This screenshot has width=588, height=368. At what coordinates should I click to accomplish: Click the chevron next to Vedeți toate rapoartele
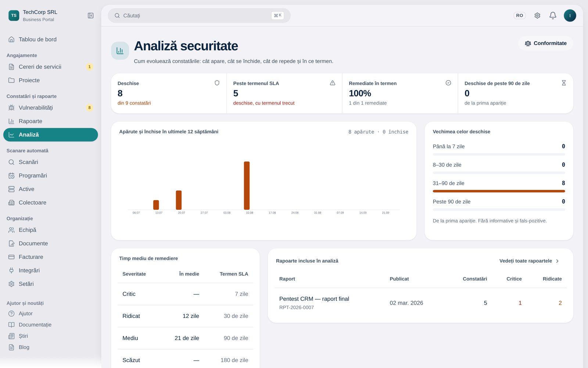[557, 261]
